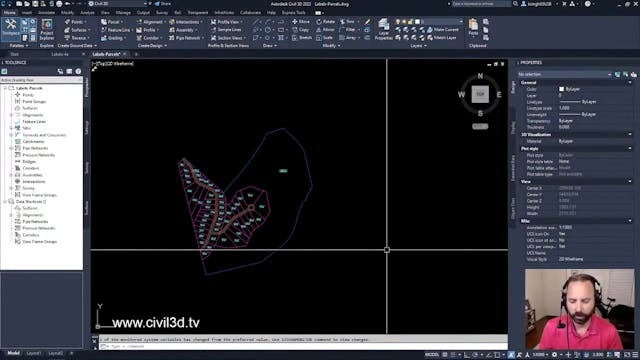640x360 pixels.
Task: Click the Corridor tool
Action: coord(149,38)
